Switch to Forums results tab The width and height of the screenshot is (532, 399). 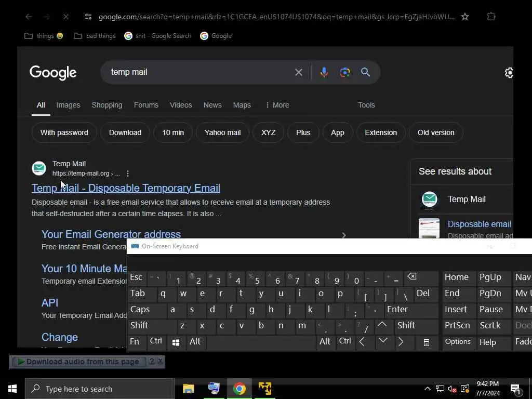(146, 105)
